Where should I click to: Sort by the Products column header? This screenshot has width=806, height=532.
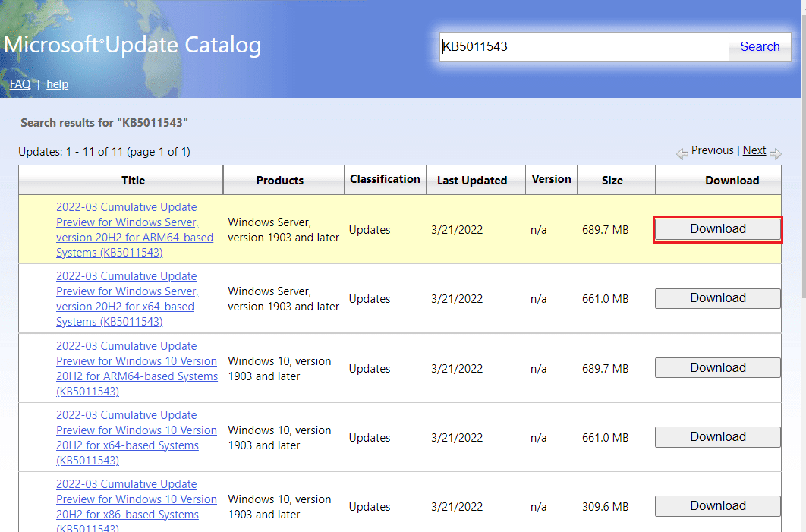coord(280,181)
